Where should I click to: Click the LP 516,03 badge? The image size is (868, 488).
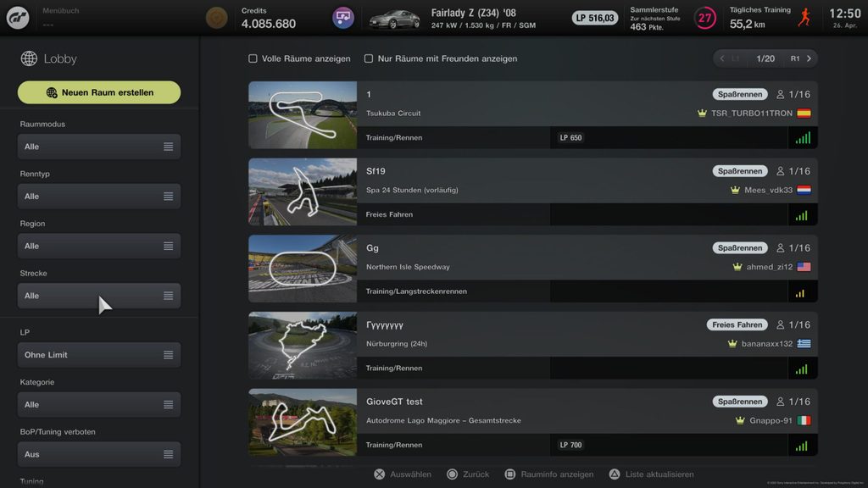coord(594,18)
